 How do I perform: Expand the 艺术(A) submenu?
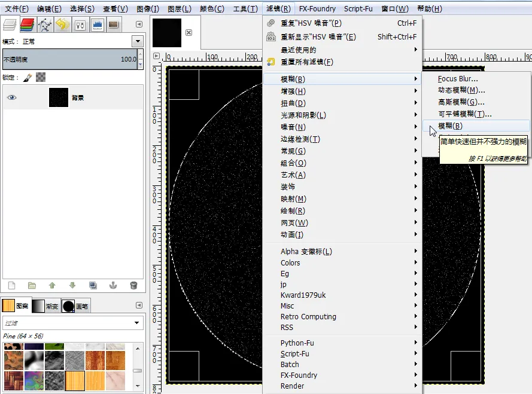[x=342, y=175]
